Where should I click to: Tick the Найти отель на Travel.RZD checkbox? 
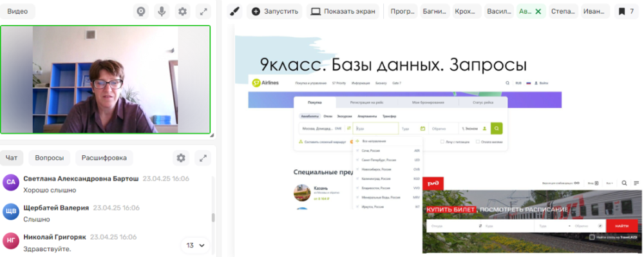592,237
